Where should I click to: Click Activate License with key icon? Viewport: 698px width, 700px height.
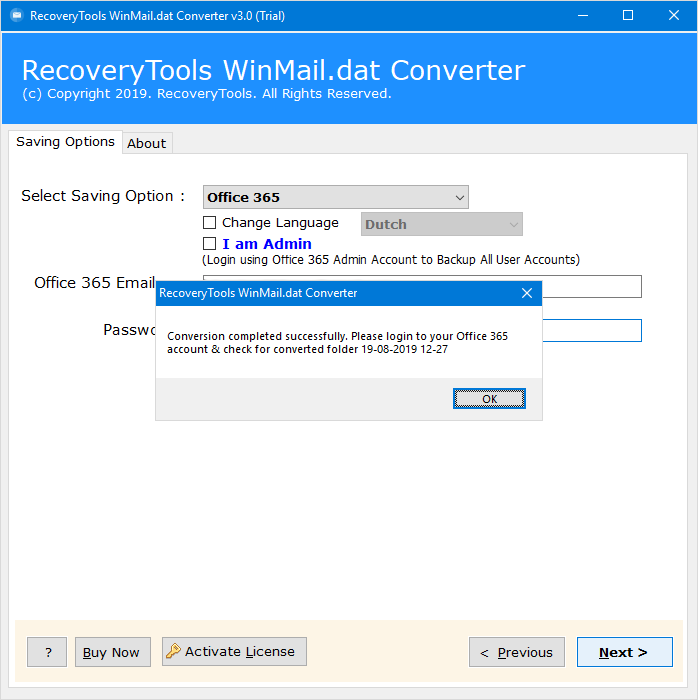coord(234,651)
